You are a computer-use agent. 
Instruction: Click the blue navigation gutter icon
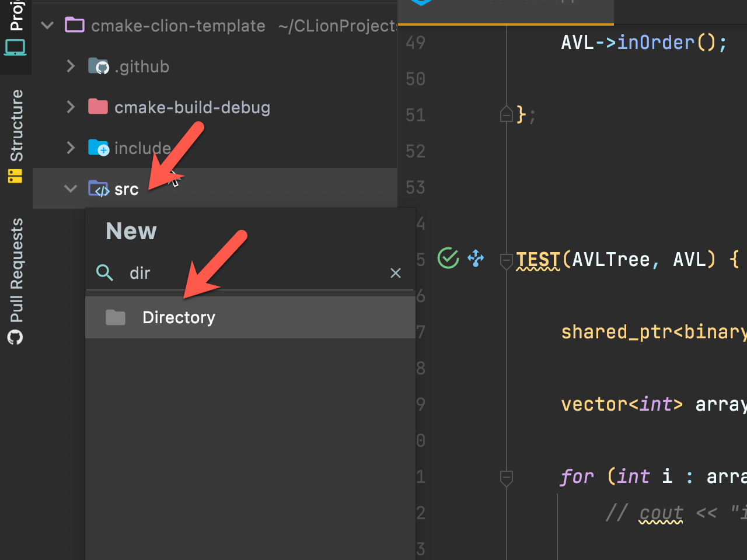tap(476, 258)
